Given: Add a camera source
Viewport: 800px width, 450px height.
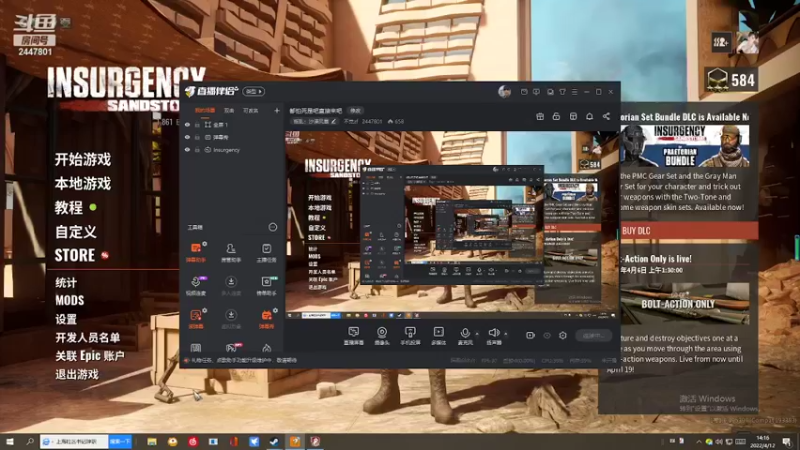Looking at the screenshot, I should point(382,336).
